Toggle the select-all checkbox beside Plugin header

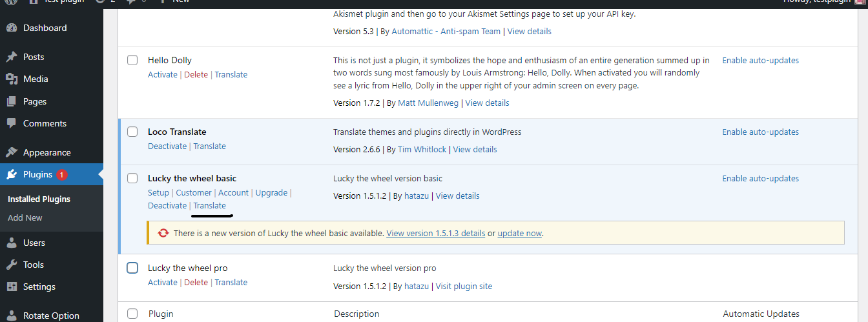click(x=132, y=314)
